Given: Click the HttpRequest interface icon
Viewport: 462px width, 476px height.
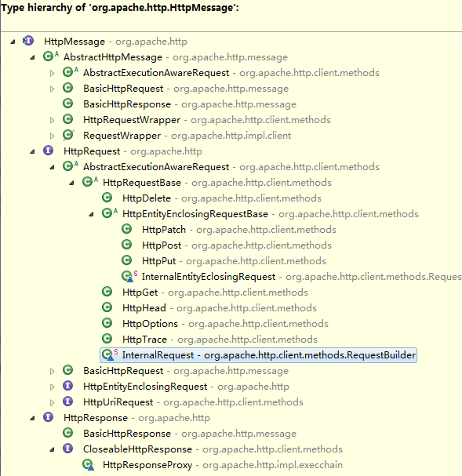Looking at the screenshot, I should point(48,151).
